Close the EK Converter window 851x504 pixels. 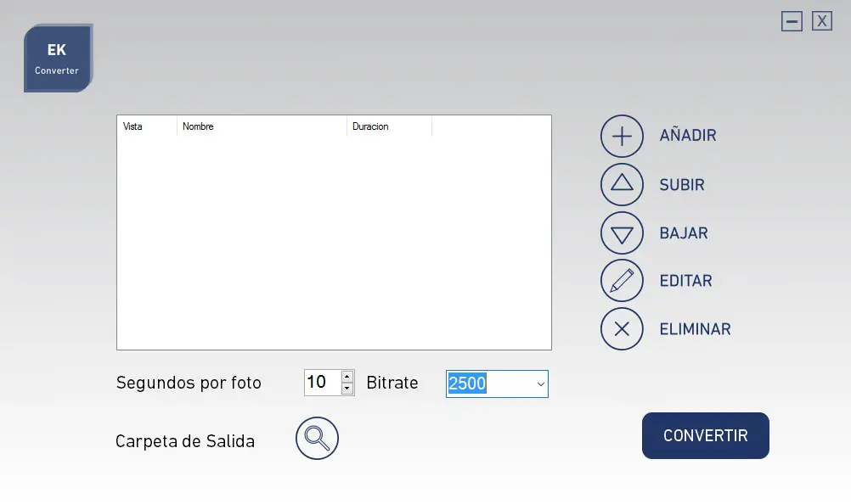[x=821, y=21]
